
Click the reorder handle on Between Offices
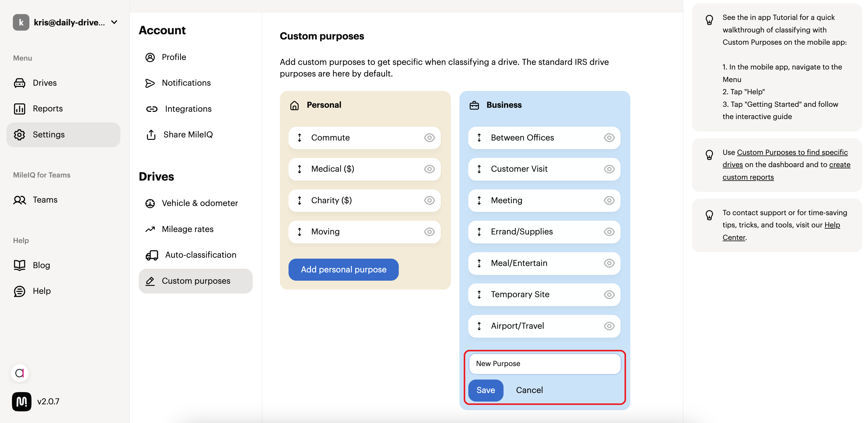point(479,138)
